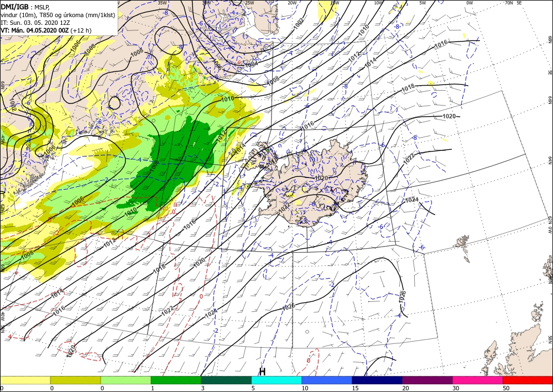Click the "H" high pressure marker
Image resolution: width=553 pixels, height=392 pixels.
point(262,372)
